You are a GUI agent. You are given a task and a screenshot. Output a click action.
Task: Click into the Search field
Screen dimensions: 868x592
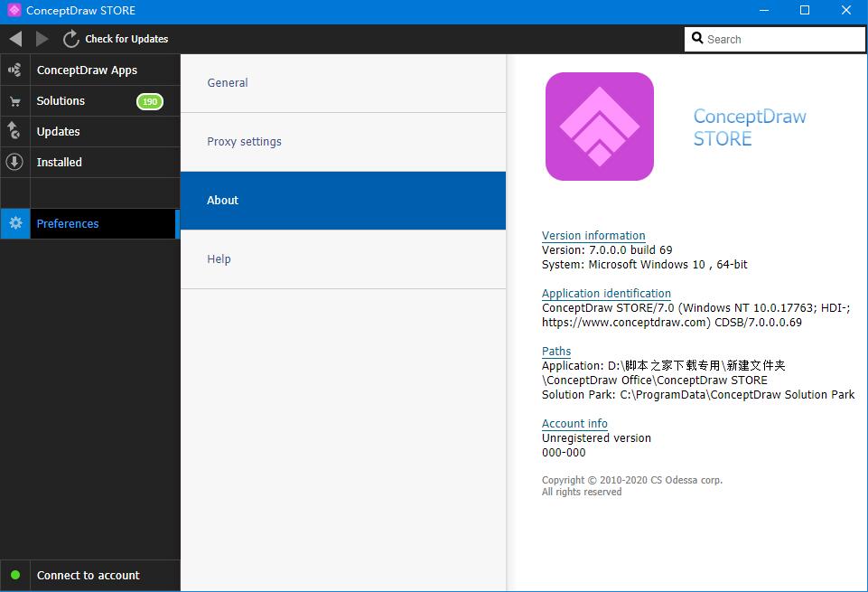tap(775, 40)
